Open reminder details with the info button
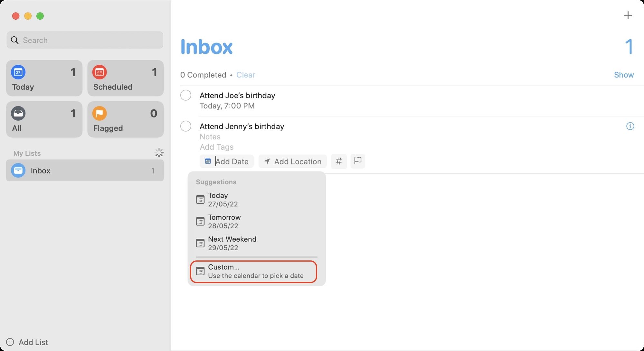Image resolution: width=644 pixels, height=351 pixels. pos(630,126)
